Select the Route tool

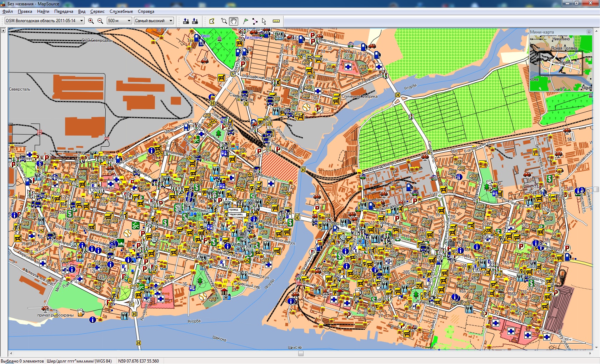[x=255, y=21]
